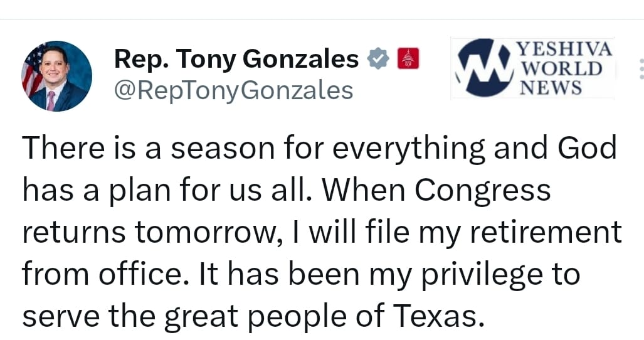Open Rep. Tony Gonzales profile photo
The width and height of the screenshot is (644, 340).
pos(57,76)
